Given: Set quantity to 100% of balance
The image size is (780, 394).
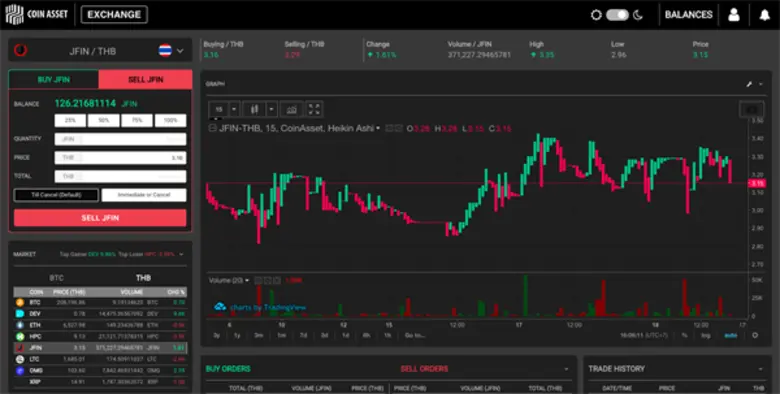Looking at the screenshot, I should point(171,120).
